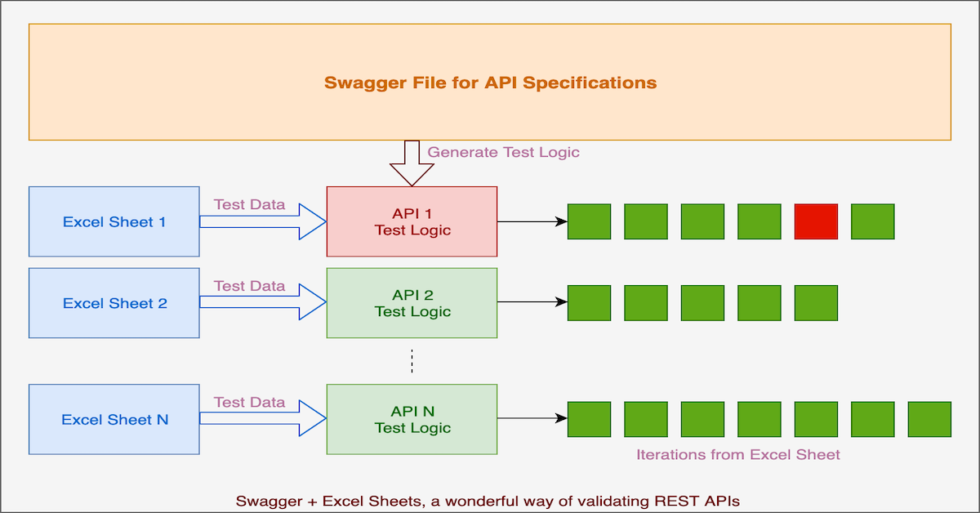Image resolution: width=980 pixels, height=513 pixels.
Task: Click the Iterations from Excel Sheet text
Action: click(738, 454)
